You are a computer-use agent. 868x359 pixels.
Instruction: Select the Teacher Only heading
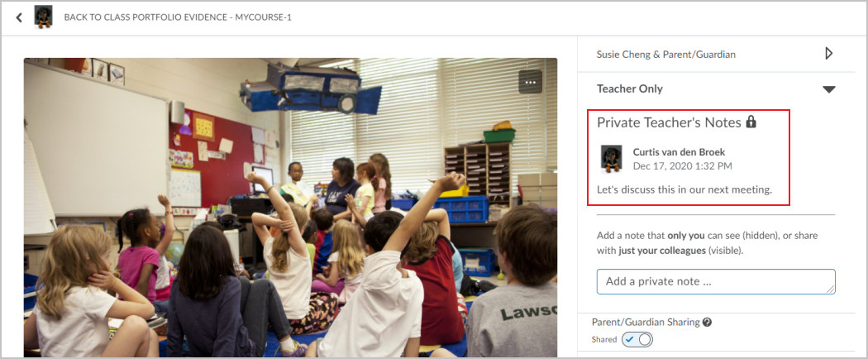[629, 89]
